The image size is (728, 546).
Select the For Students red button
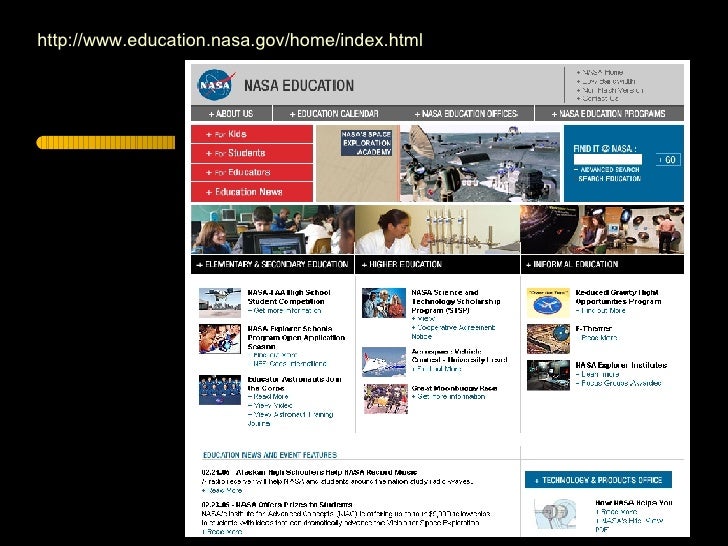[252, 153]
